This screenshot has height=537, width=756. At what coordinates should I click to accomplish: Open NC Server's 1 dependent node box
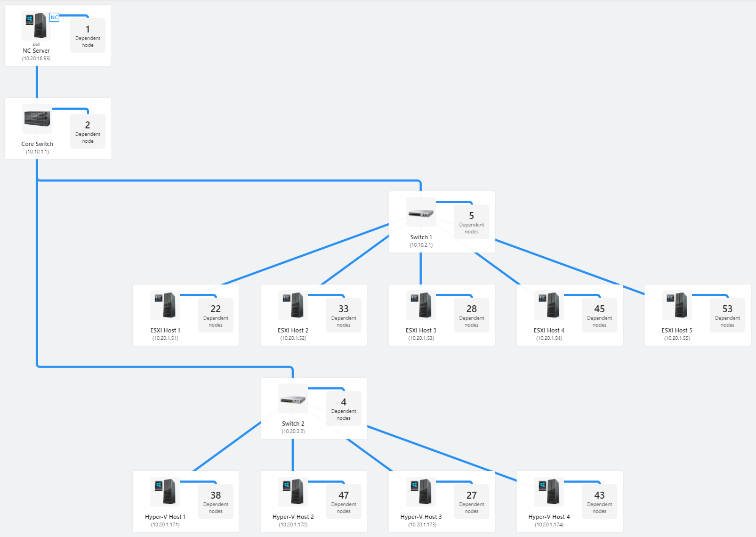87,35
